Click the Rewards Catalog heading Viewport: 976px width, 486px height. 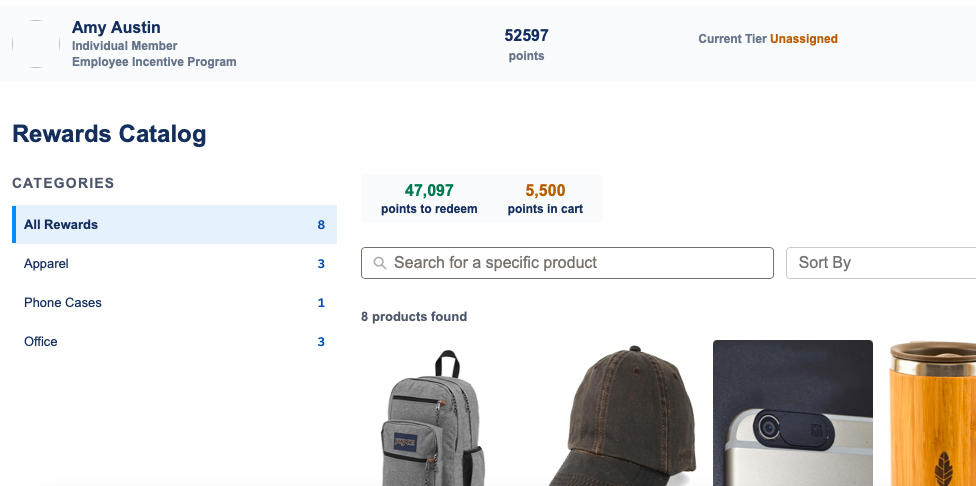point(109,134)
